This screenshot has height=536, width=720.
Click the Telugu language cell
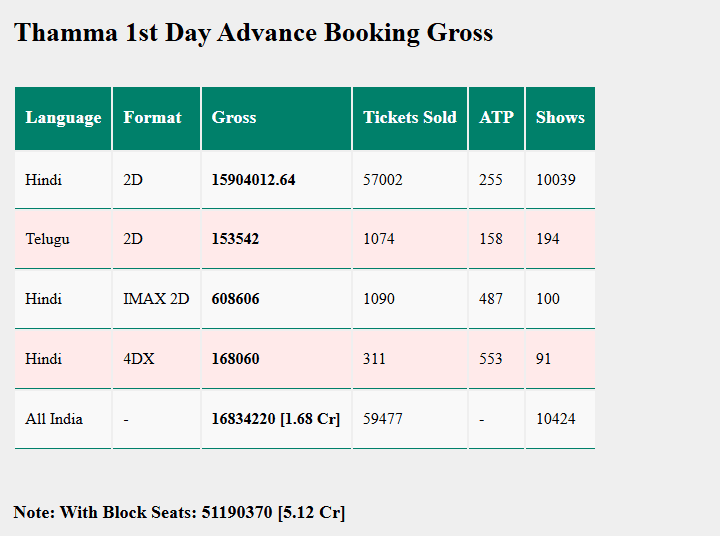48,239
